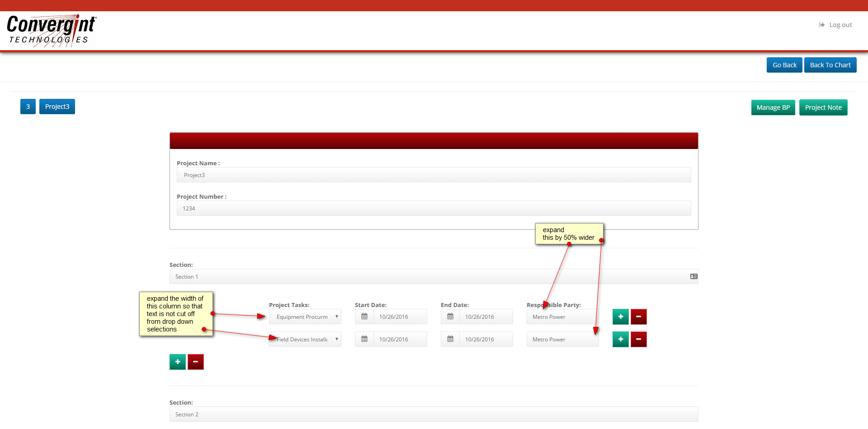Click the Go Back button

784,65
